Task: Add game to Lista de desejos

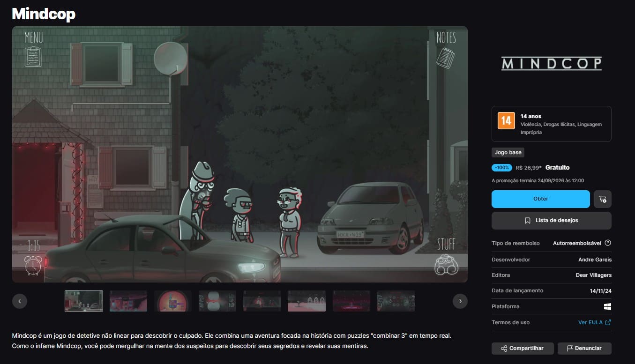Action: [552, 221]
